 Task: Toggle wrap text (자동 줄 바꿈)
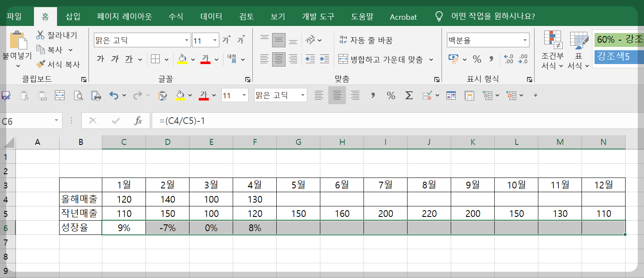(x=366, y=40)
